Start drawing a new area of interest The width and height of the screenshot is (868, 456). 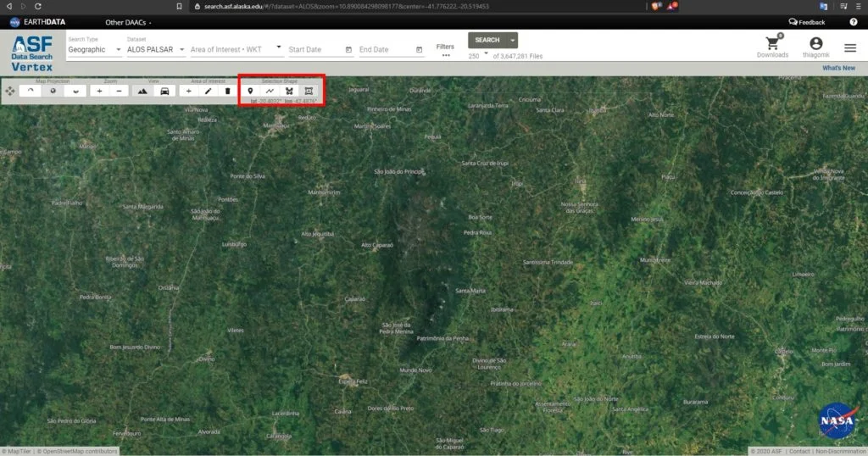(189, 91)
